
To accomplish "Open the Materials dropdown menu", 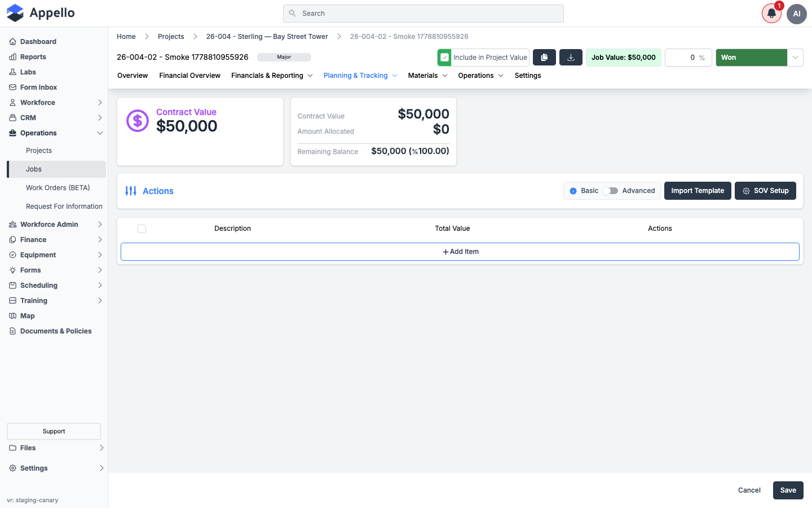I will [x=427, y=76].
